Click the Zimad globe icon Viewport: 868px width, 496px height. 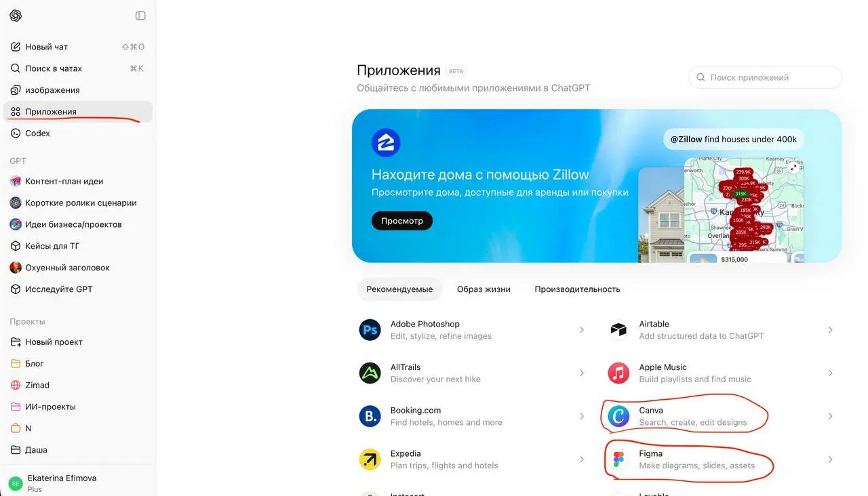[16, 386]
